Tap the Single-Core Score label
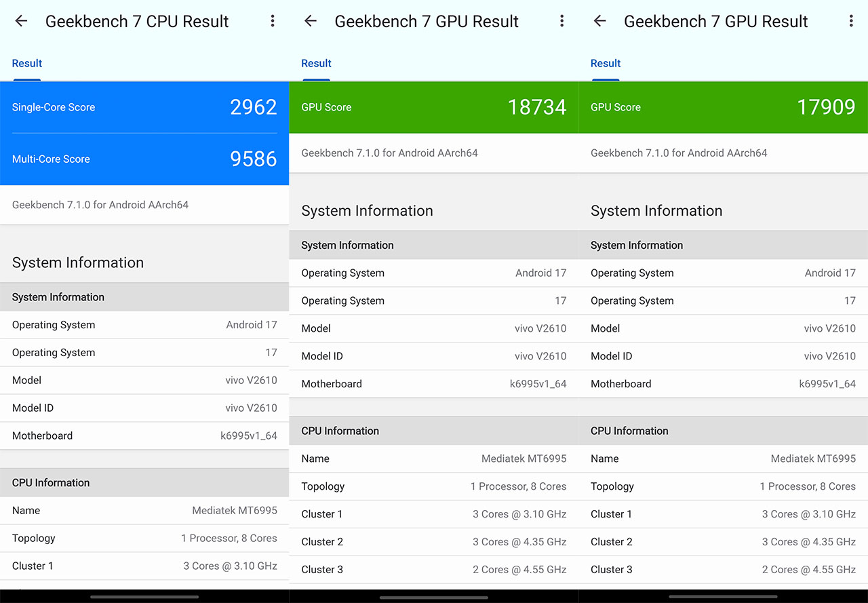 (54, 107)
